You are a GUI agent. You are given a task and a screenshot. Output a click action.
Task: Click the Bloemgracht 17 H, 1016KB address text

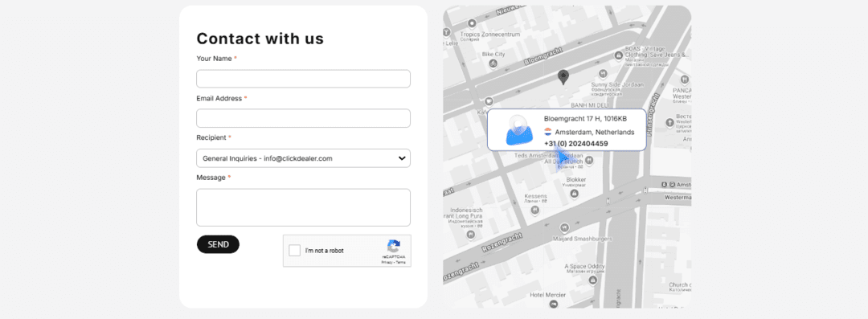(585, 118)
